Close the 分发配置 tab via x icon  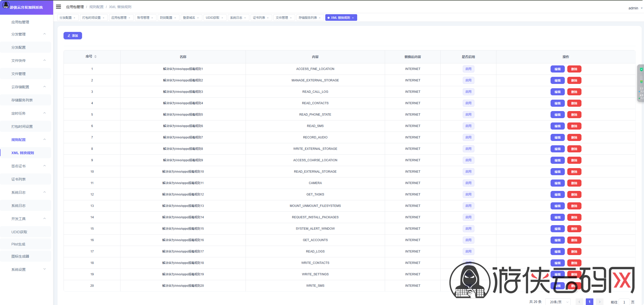coord(74,18)
